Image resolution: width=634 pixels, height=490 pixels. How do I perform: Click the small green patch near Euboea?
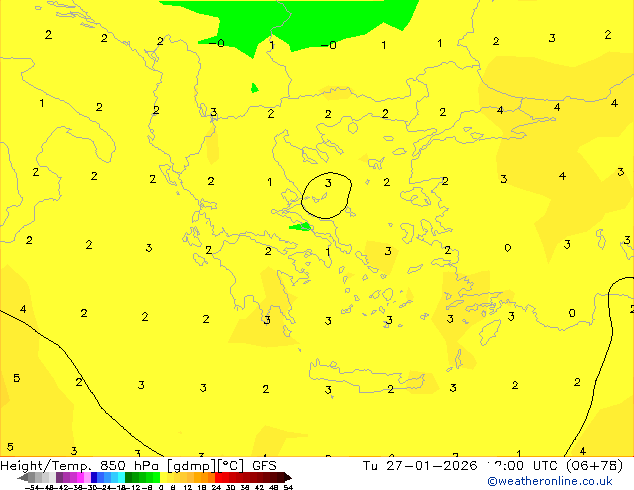point(301,227)
